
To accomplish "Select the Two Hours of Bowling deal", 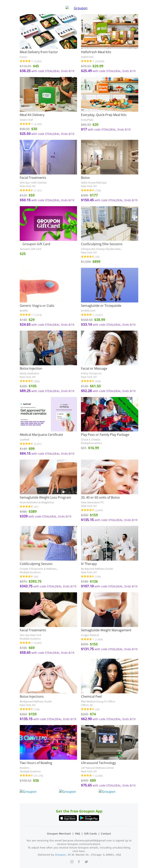I will [36, 762].
